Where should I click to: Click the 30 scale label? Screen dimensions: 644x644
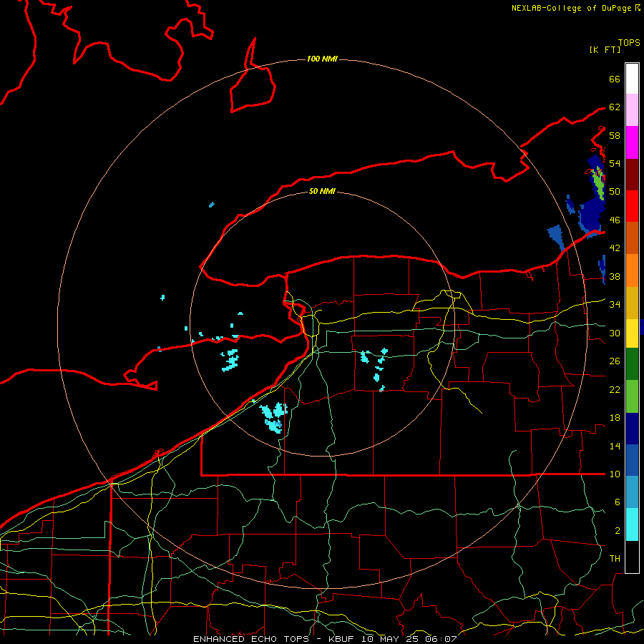(615, 333)
